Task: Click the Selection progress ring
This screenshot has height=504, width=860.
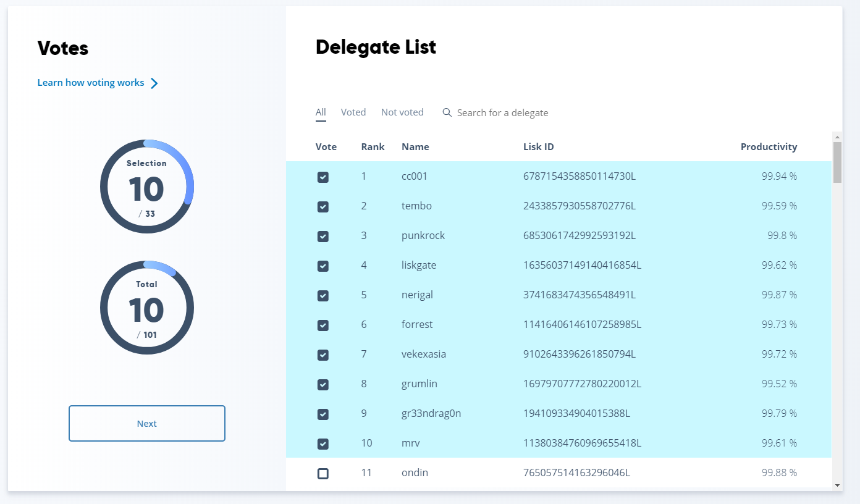Action: click(147, 187)
